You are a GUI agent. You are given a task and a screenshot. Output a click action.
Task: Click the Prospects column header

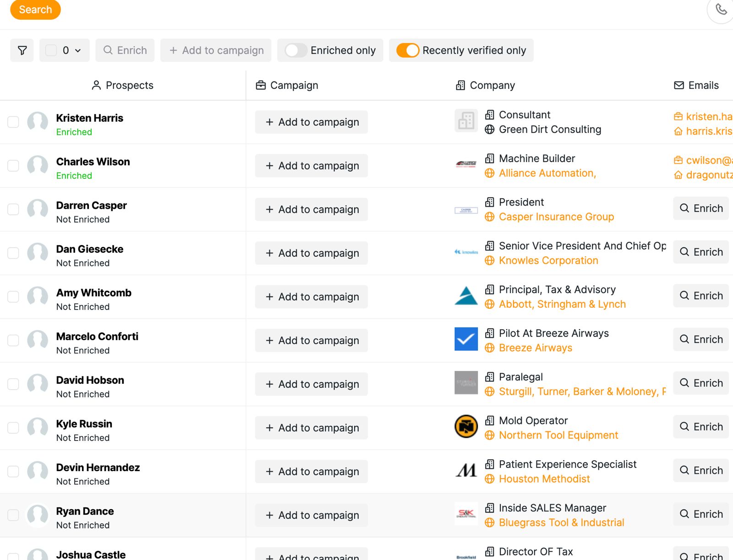[123, 85]
